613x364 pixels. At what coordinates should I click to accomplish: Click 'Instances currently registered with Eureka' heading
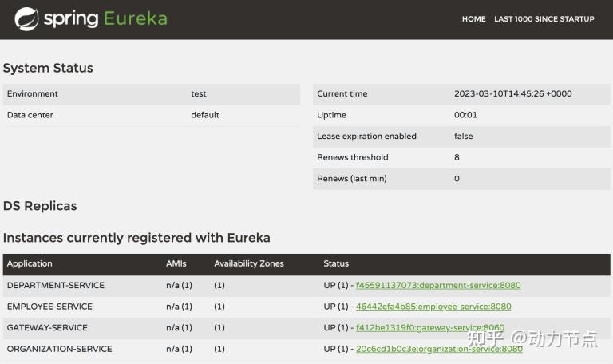click(x=136, y=238)
